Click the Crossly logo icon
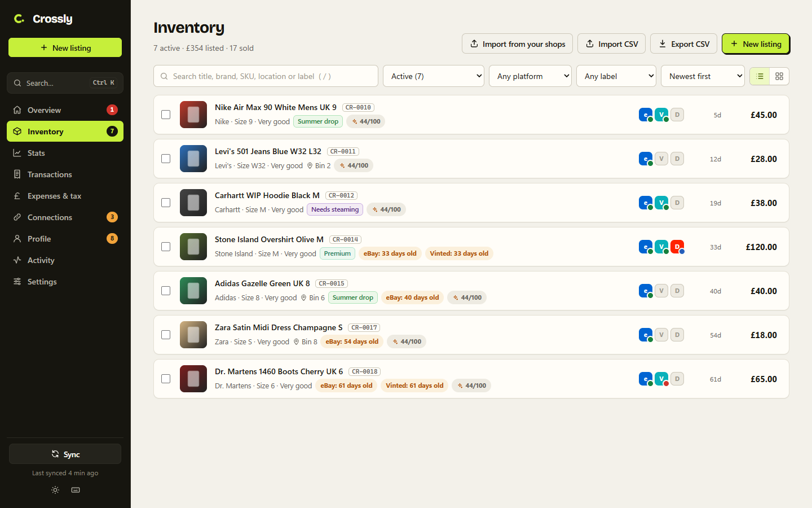Image resolution: width=812 pixels, height=508 pixels. 19,19
